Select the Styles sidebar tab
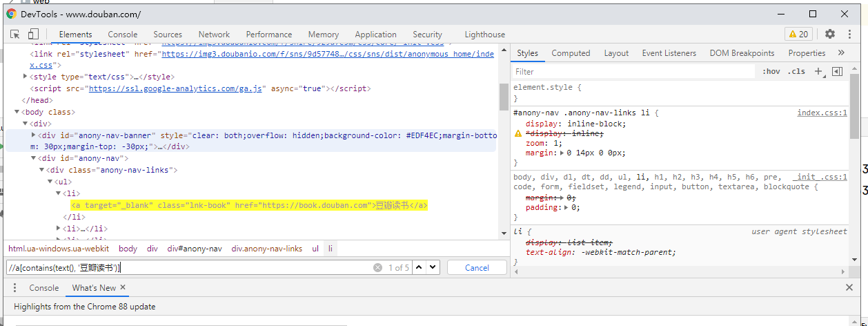868x326 pixels. (x=528, y=52)
